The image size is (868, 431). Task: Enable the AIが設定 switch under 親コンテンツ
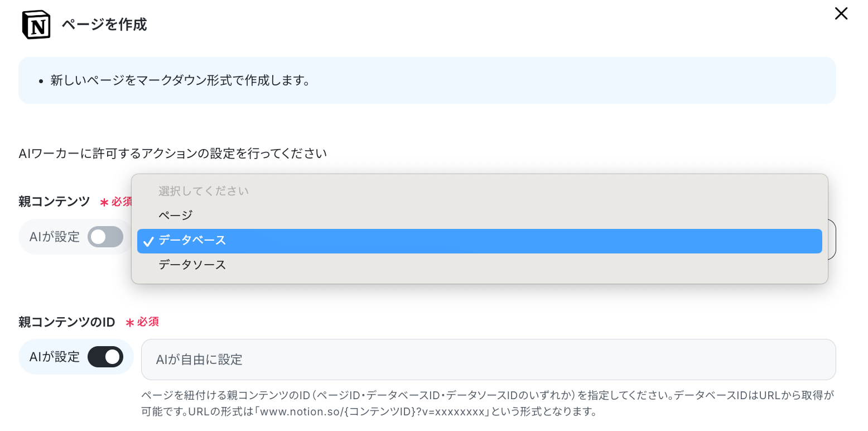pos(105,237)
